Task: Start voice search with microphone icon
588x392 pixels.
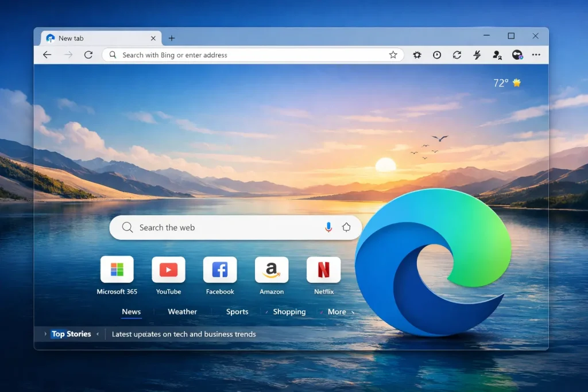Action: pyautogui.click(x=328, y=227)
